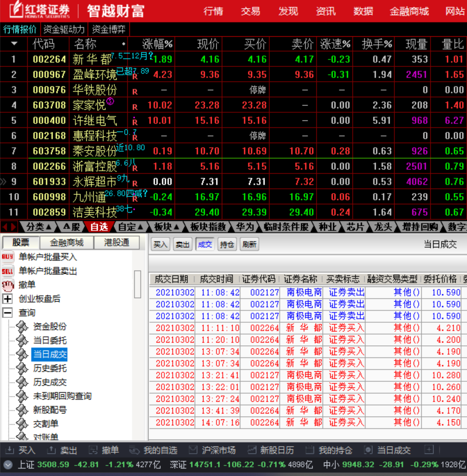Open the 发现 top menu
This screenshot has width=467, height=476.
click(288, 11)
